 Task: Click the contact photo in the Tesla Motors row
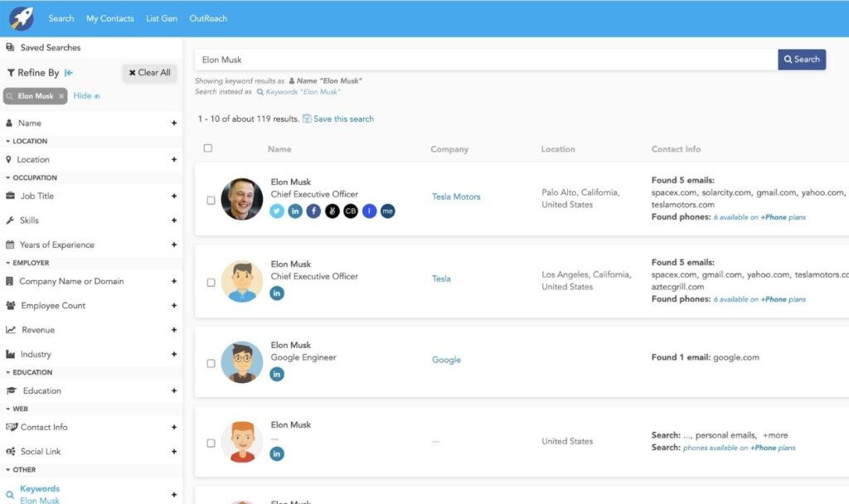[x=242, y=199]
